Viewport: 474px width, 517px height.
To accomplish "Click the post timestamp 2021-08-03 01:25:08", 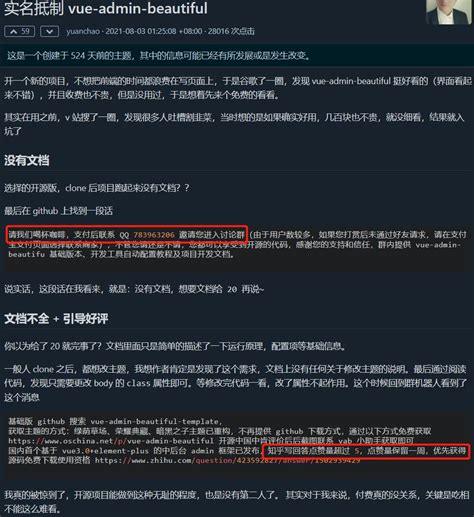I will (141, 31).
